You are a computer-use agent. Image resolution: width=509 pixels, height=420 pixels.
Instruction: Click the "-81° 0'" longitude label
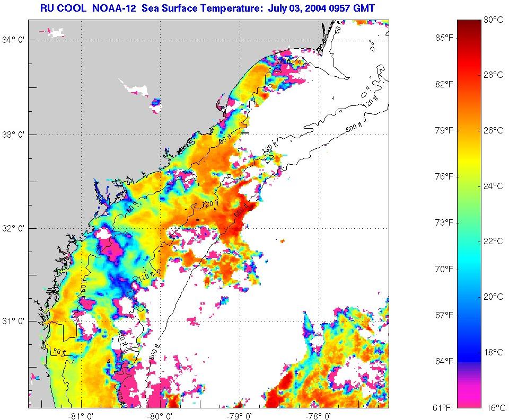(x=81, y=415)
